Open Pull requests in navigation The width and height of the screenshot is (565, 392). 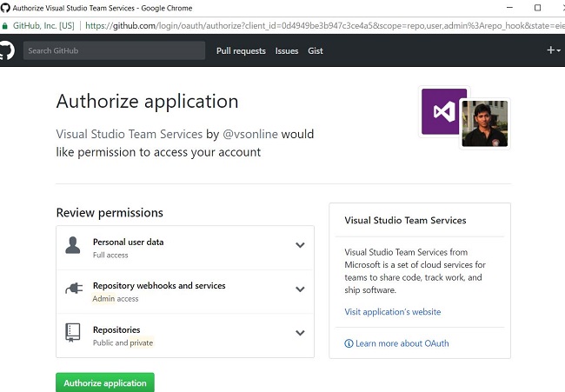[241, 50]
